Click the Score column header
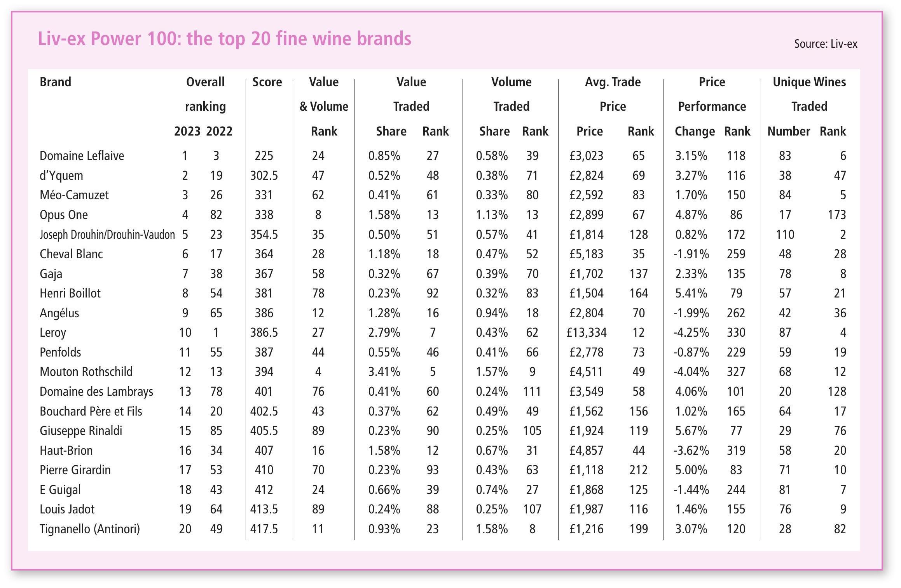Image resolution: width=901 pixels, height=588 pixels. click(267, 82)
